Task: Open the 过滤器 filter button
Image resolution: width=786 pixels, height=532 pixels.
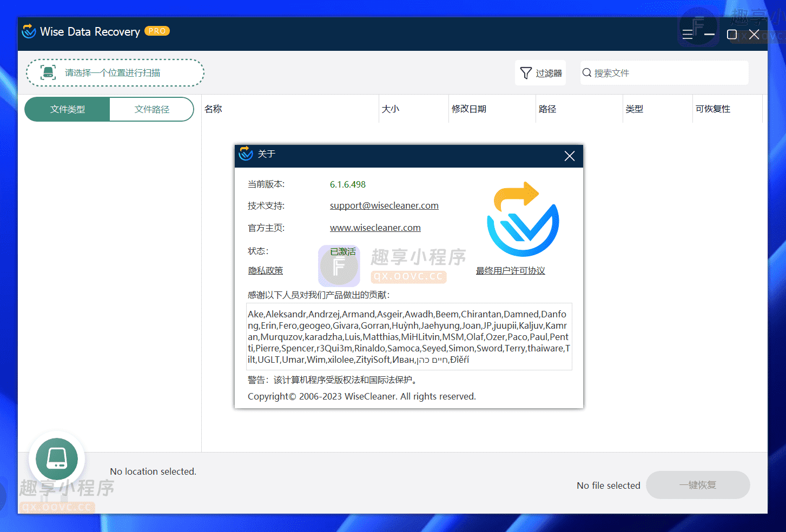Action: pos(540,73)
